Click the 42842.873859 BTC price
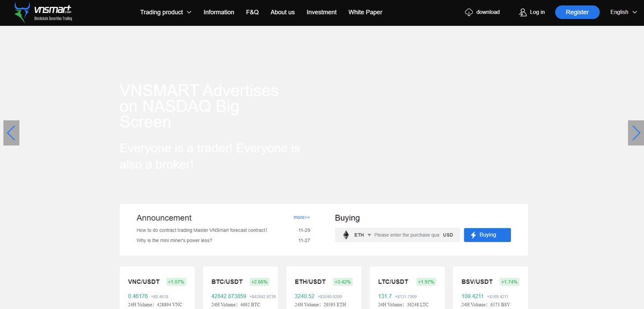Image resolution: width=644 pixels, height=309 pixels. (x=229, y=296)
